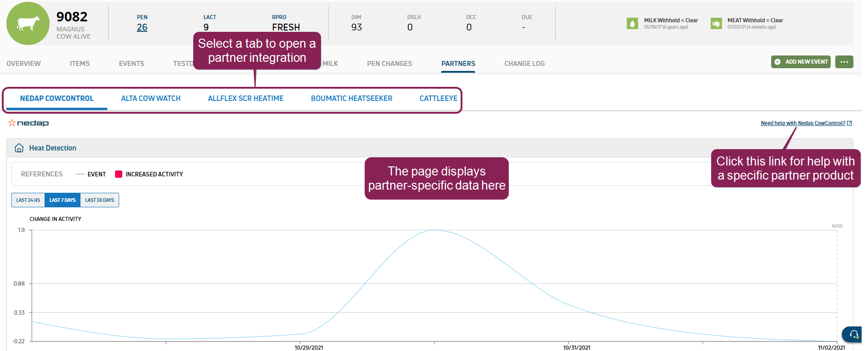Screen dimensions: 868x351
Task: Open the Allflex SCR Heatime tab
Action: pos(246,99)
